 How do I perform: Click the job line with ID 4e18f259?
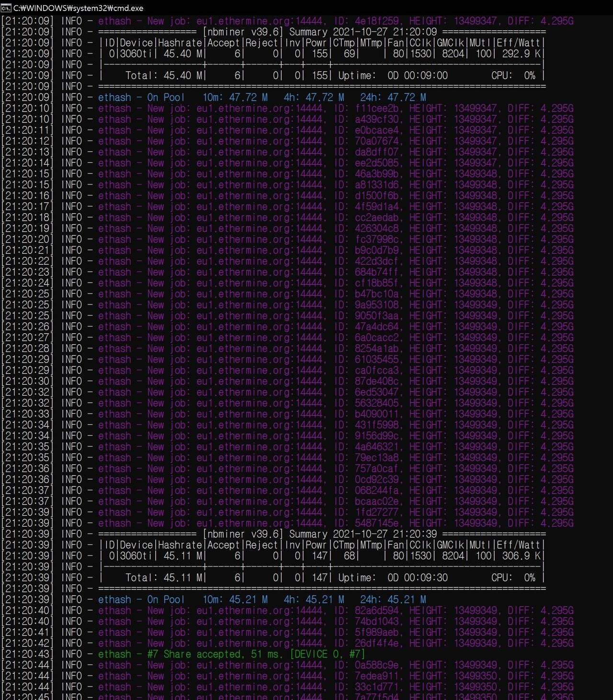pos(287,21)
